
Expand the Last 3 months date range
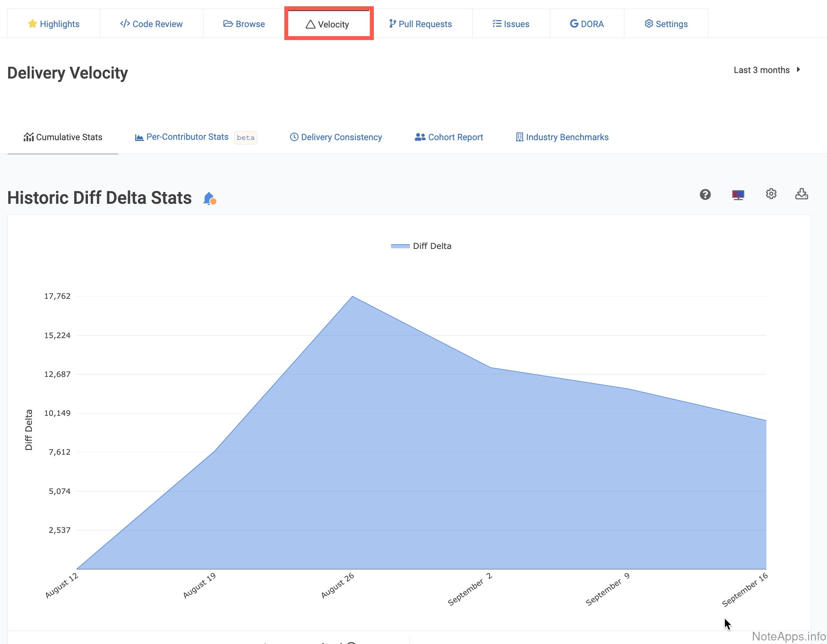click(x=761, y=70)
